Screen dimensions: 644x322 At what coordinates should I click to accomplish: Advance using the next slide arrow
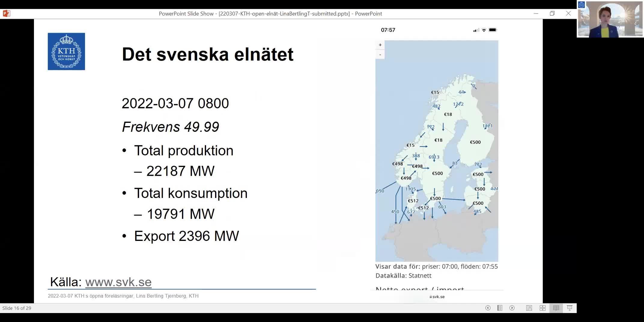512,308
